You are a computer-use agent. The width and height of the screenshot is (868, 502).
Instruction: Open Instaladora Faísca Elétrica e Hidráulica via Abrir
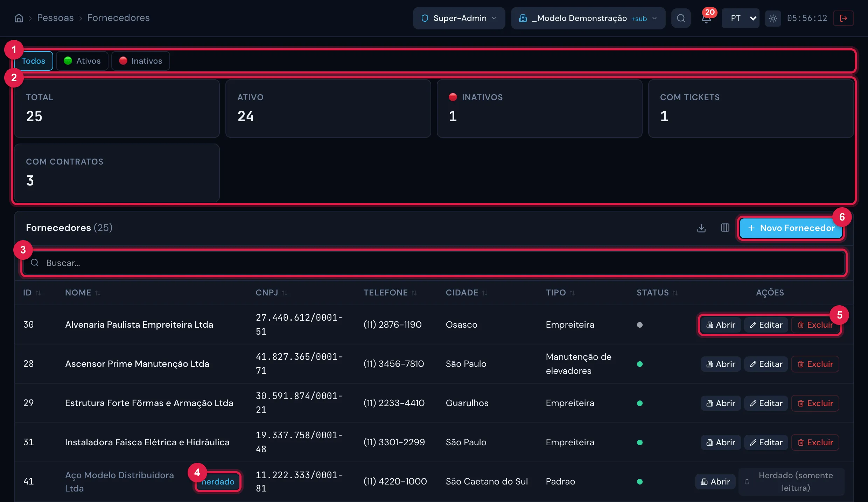(721, 442)
